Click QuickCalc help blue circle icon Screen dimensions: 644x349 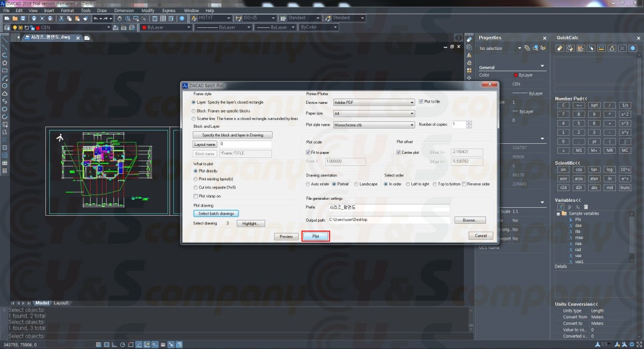[633, 49]
